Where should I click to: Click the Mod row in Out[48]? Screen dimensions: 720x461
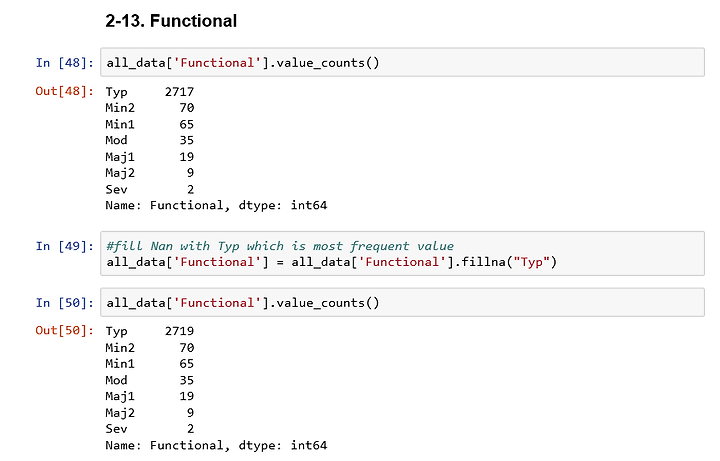point(150,141)
